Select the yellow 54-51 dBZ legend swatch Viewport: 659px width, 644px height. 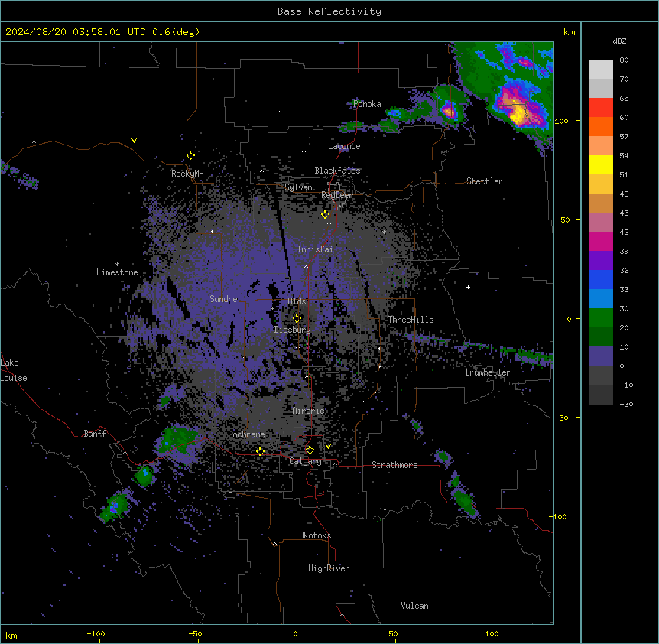601,164
